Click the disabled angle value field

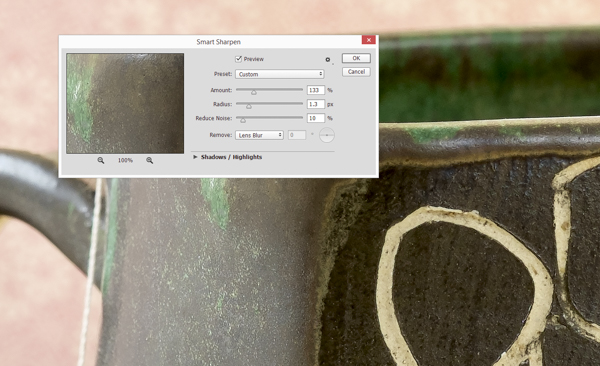click(x=297, y=135)
